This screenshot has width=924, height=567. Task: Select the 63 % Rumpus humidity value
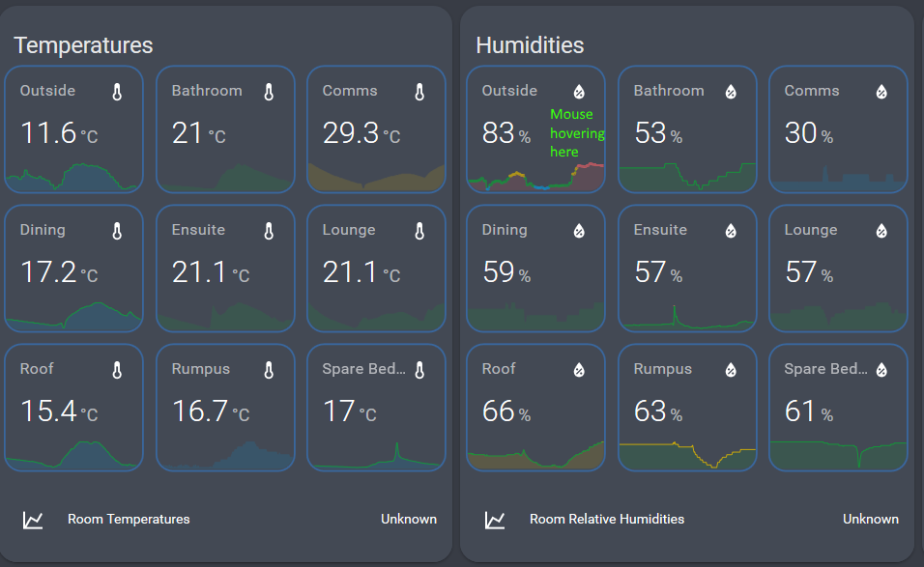point(658,411)
